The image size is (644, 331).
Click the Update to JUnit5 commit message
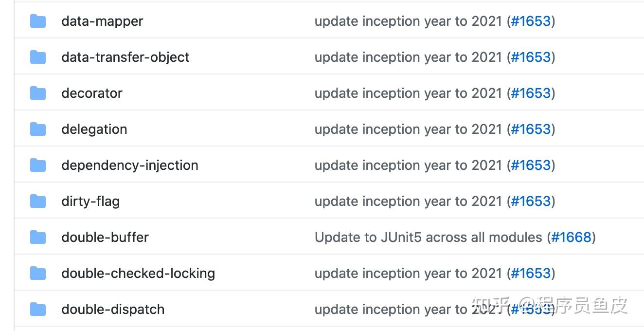click(x=428, y=238)
